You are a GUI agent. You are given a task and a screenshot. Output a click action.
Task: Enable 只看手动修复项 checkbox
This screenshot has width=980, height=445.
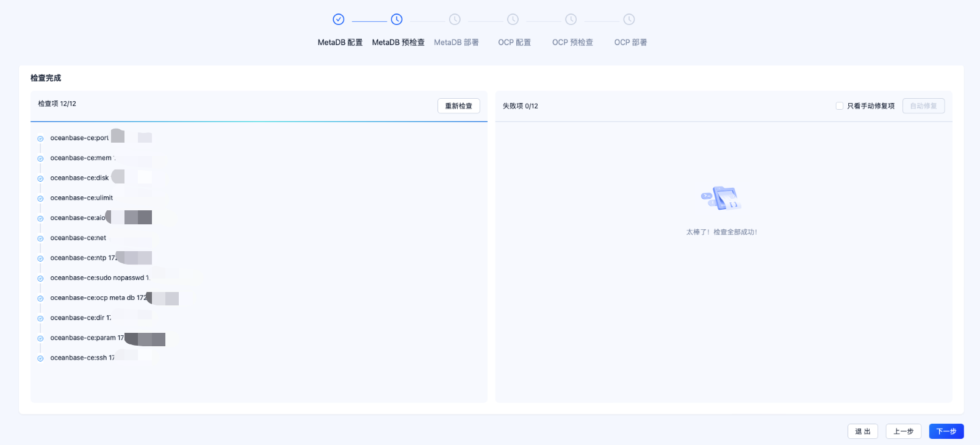(840, 106)
